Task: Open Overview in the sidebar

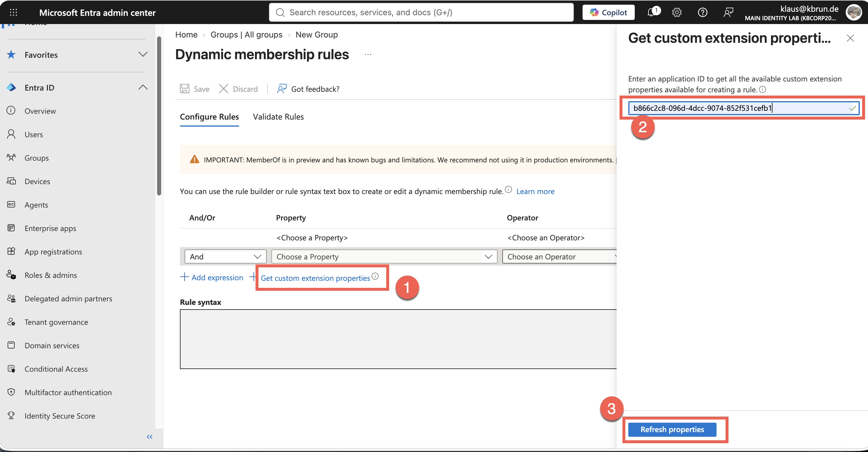Action: click(40, 111)
